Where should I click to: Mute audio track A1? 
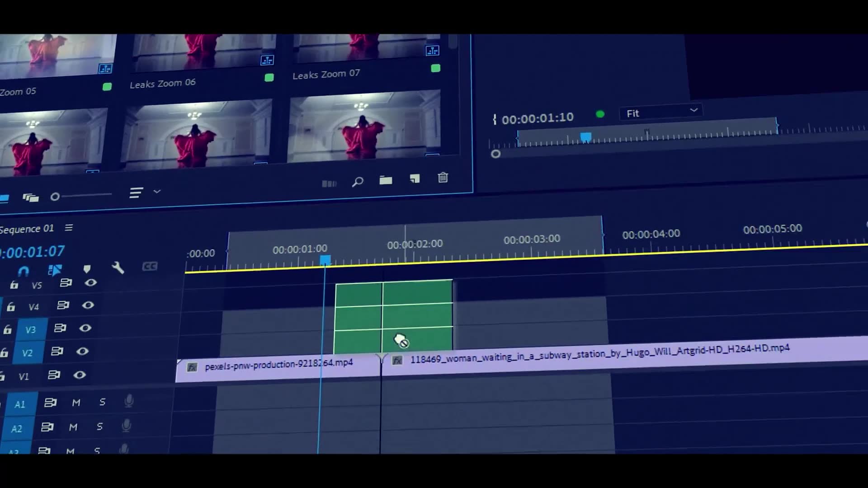(76, 402)
